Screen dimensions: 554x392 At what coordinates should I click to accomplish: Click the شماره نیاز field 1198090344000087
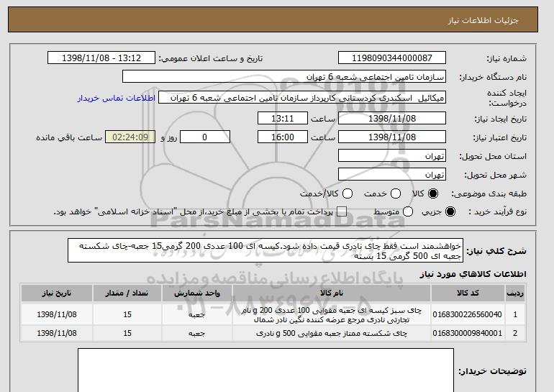[x=392, y=58]
